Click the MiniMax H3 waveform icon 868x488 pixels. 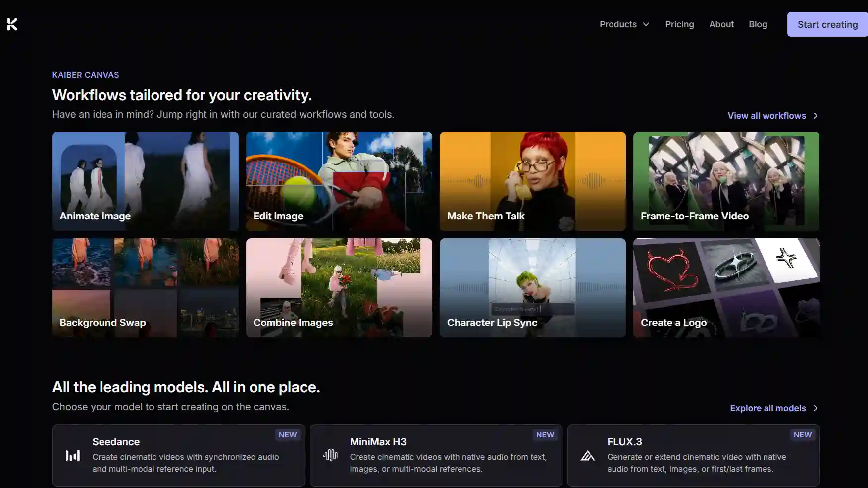click(330, 455)
